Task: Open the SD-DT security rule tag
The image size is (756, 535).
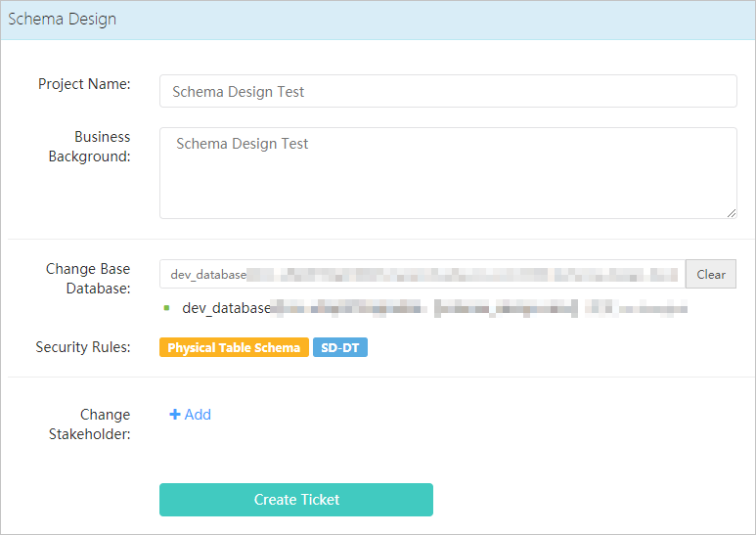Action: [340, 347]
